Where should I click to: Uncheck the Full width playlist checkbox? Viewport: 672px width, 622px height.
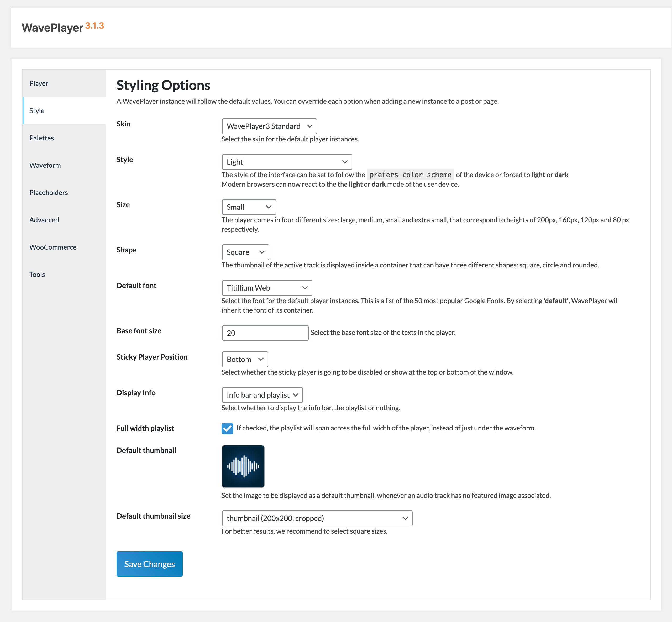click(x=227, y=428)
